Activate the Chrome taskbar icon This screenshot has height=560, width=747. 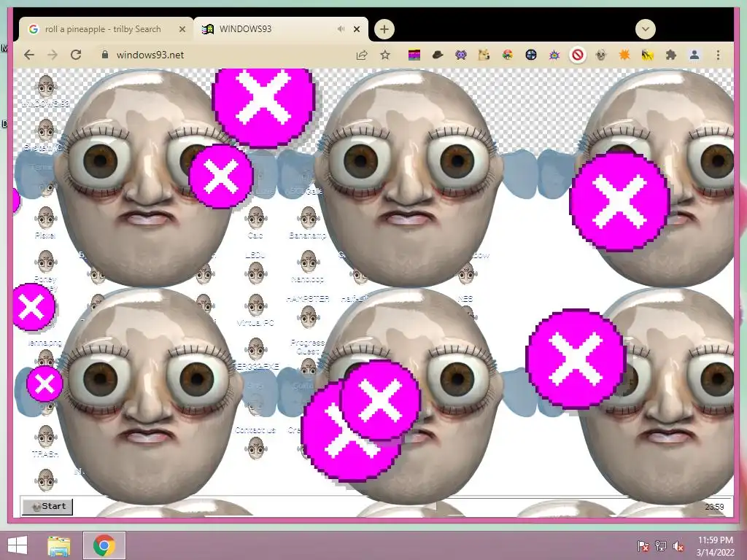click(x=104, y=545)
